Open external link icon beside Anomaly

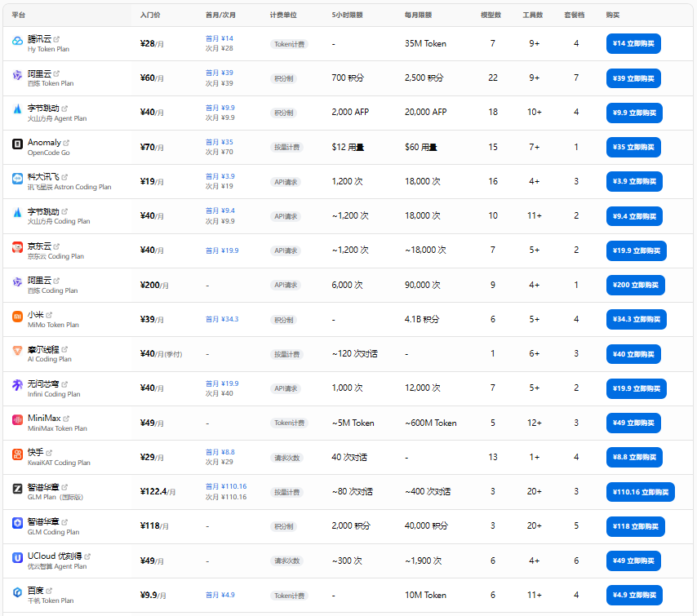coord(66,143)
